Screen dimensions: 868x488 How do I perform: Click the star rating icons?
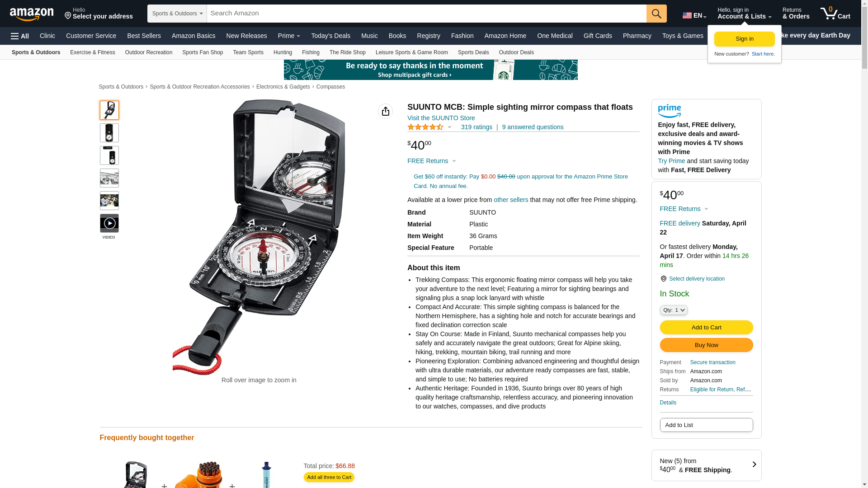click(x=425, y=127)
